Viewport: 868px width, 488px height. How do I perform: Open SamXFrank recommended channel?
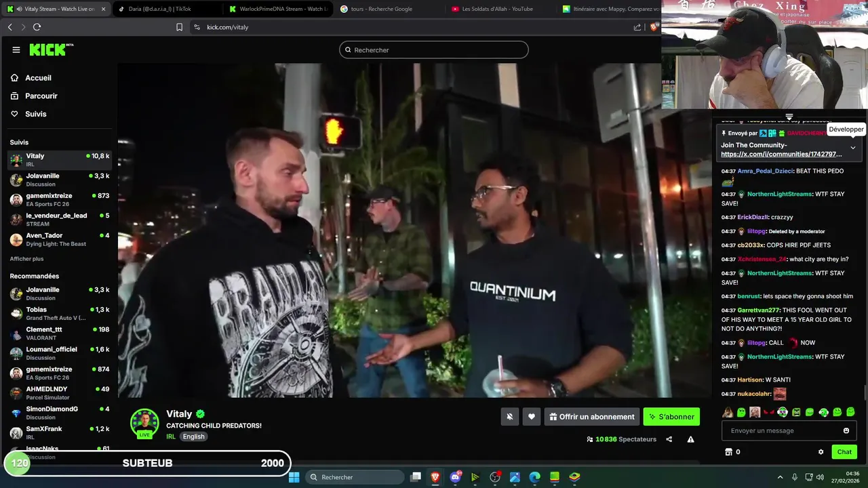tap(60, 432)
